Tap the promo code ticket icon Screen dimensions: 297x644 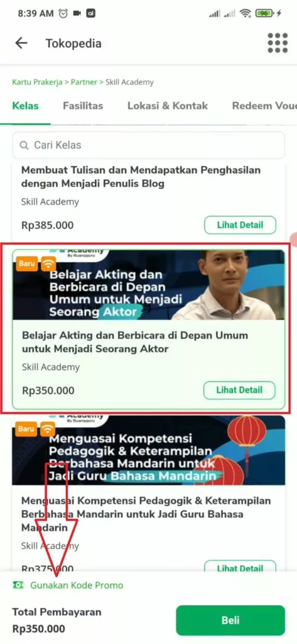[18, 585]
